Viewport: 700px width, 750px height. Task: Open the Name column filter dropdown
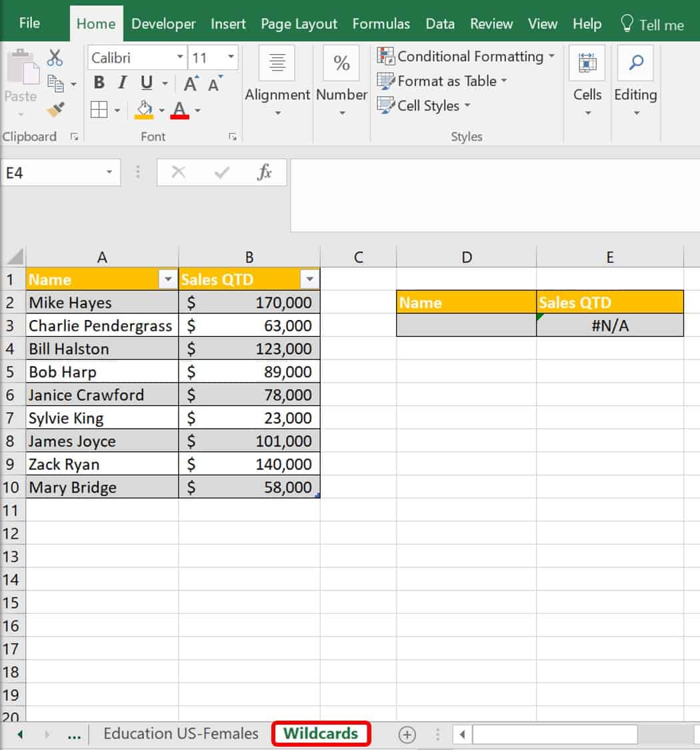point(169,280)
